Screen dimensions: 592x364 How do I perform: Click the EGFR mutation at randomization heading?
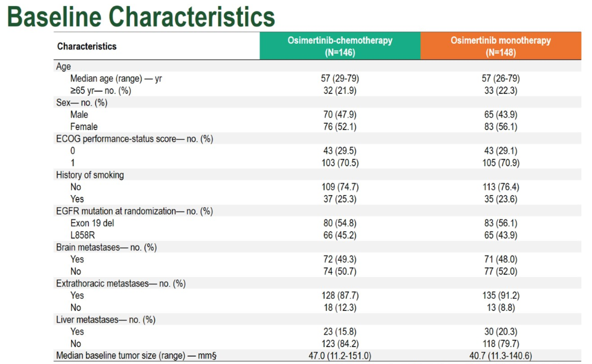[134, 211]
